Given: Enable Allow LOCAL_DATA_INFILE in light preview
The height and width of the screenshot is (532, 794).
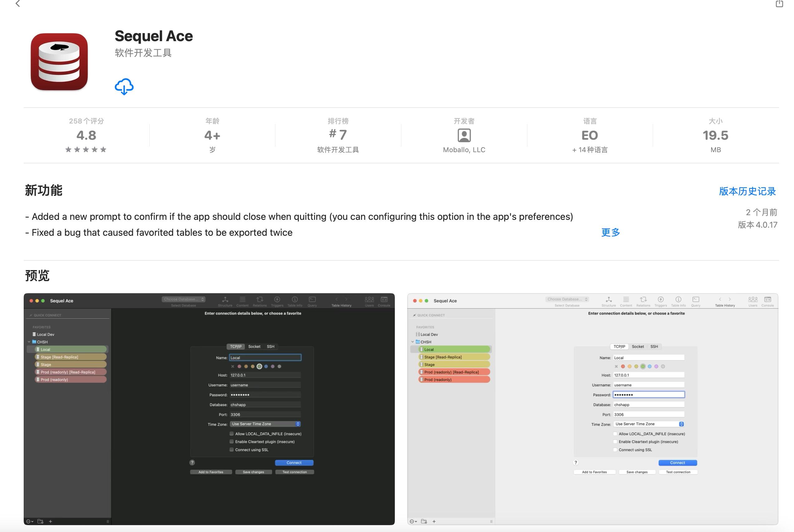Looking at the screenshot, I should [x=615, y=433].
